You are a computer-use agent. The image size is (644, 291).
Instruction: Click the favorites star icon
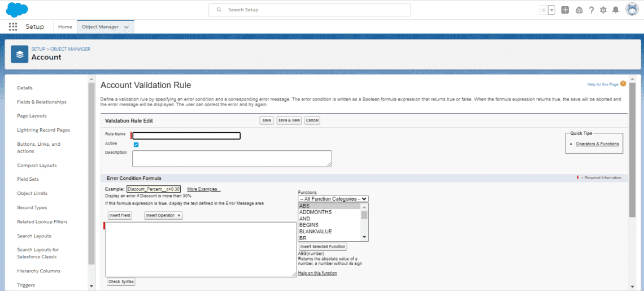click(543, 10)
